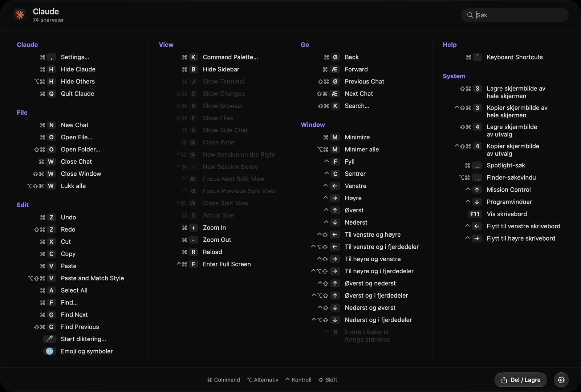
Task: Click the space key icon for Finder-søkevindu
Action: (477, 177)
